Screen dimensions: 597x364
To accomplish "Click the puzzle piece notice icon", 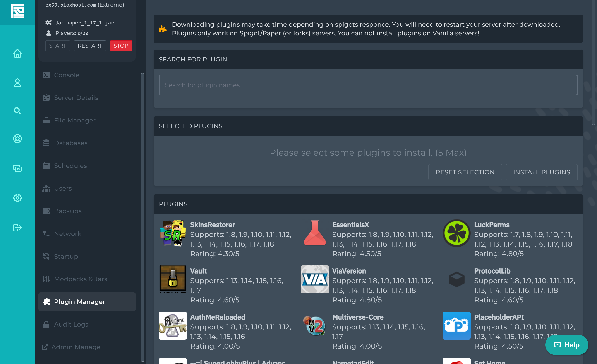I will pos(163,29).
